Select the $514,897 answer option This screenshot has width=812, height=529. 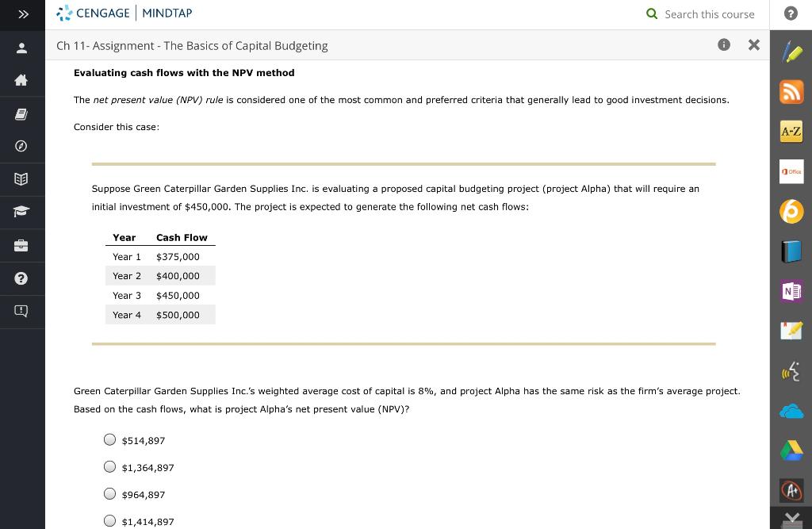click(109, 439)
